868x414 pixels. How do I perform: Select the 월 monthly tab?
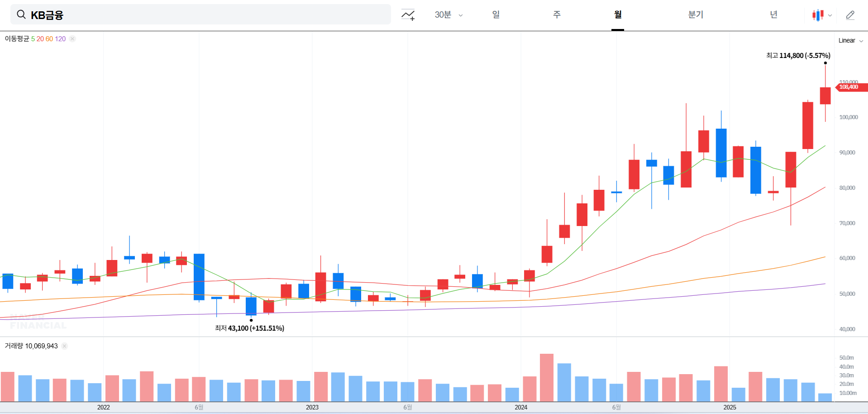click(618, 14)
